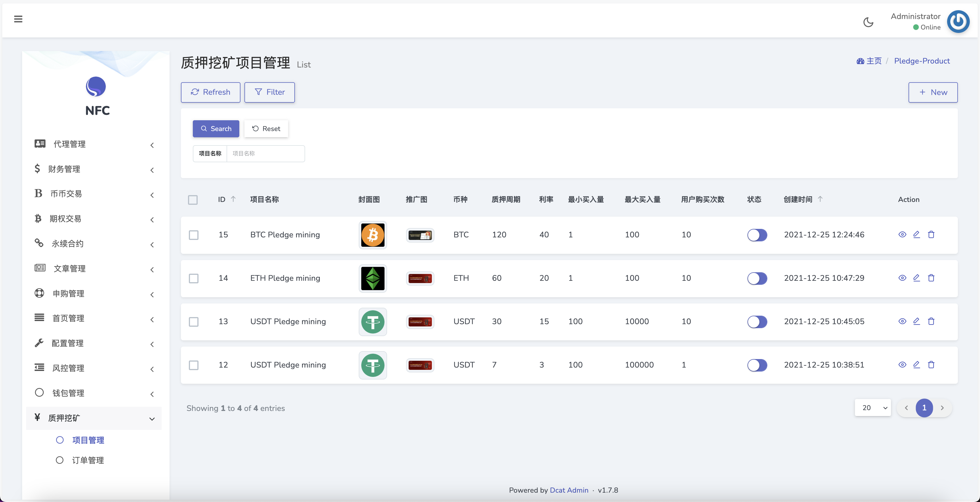
Task: Click the edit icon for ETH Pledge mining
Action: click(917, 278)
